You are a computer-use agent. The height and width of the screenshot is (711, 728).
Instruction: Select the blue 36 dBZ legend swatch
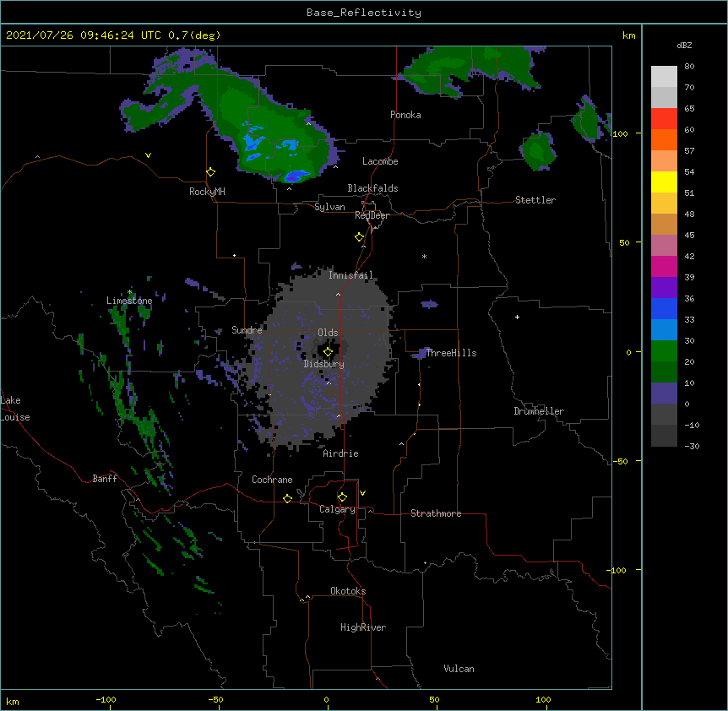[664, 308]
